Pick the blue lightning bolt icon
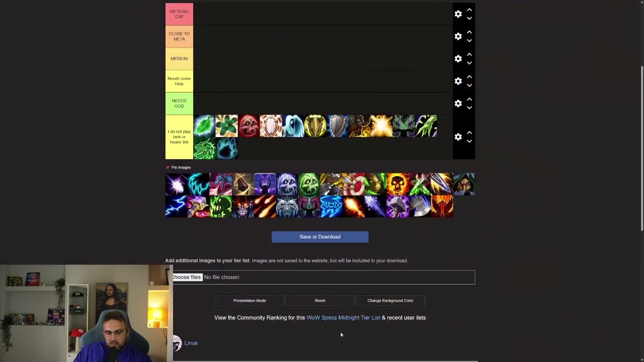The width and height of the screenshot is (644, 362). (x=176, y=206)
